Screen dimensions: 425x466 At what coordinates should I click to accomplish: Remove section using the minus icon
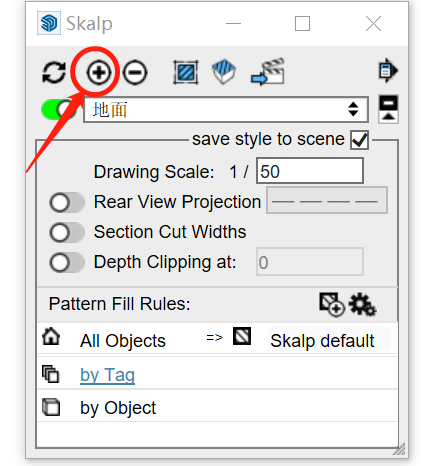point(135,72)
